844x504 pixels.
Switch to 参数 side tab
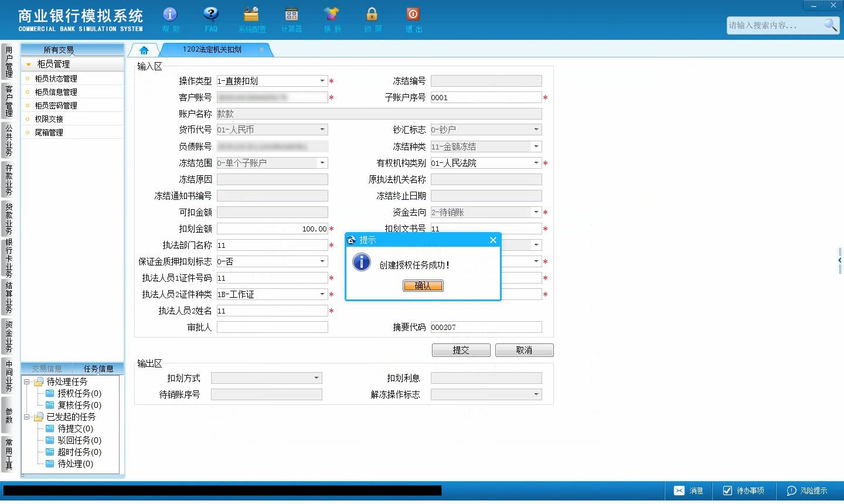click(9, 416)
